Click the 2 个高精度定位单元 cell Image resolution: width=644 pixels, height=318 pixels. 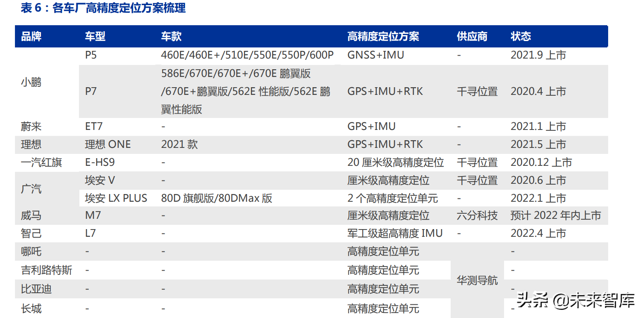click(x=393, y=198)
